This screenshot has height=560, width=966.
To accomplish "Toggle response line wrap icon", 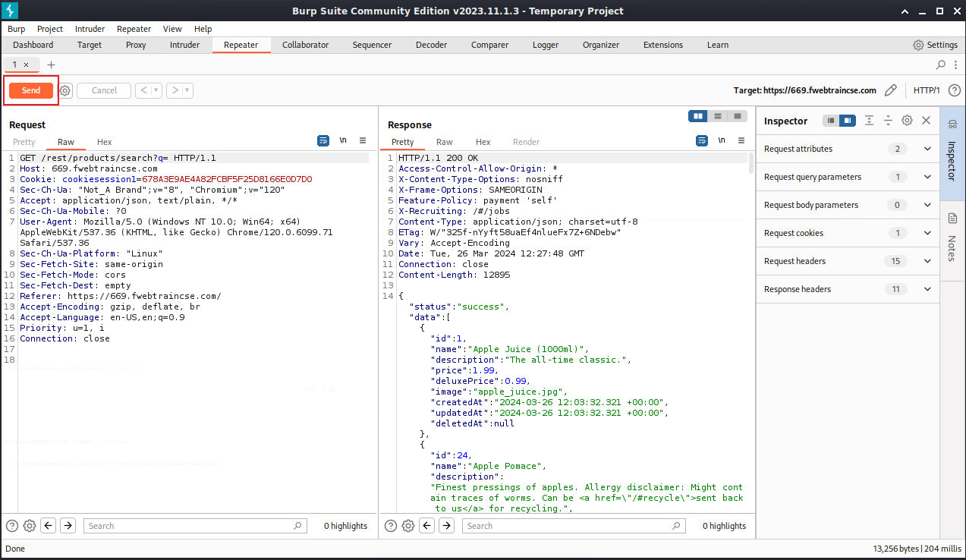I will point(702,140).
